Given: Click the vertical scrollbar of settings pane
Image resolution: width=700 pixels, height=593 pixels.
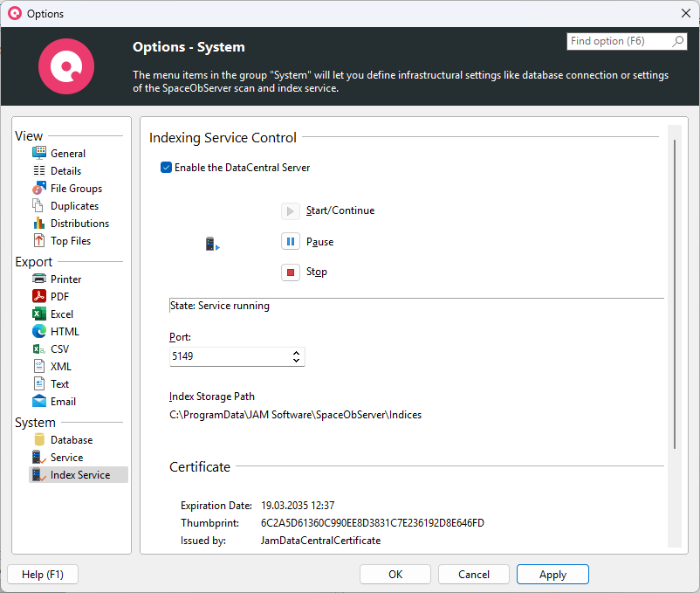Looking at the screenshot, I should point(675,294).
